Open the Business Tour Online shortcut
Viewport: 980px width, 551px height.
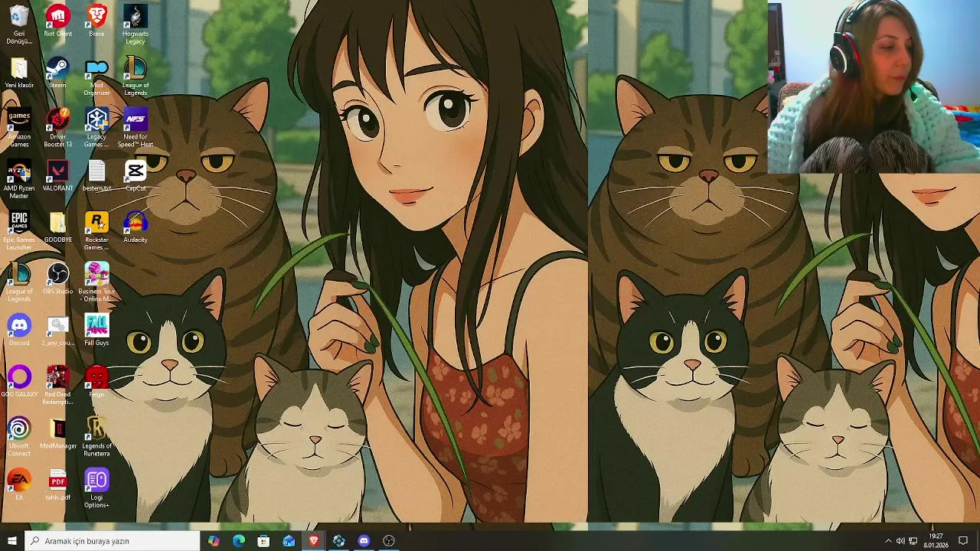[x=96, y=282]
